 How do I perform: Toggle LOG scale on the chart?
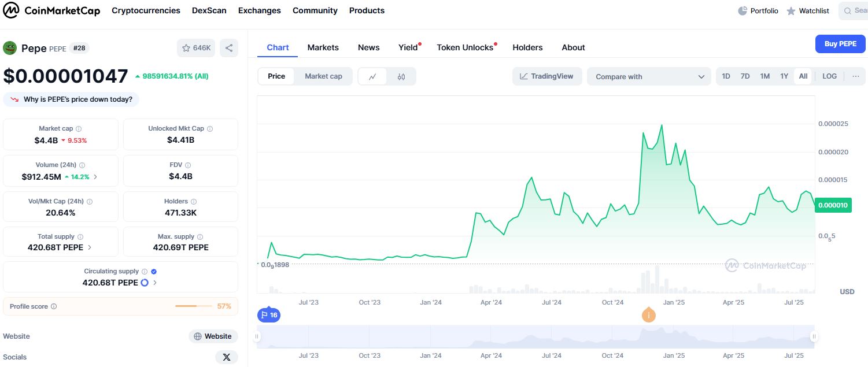coord(829,76)
